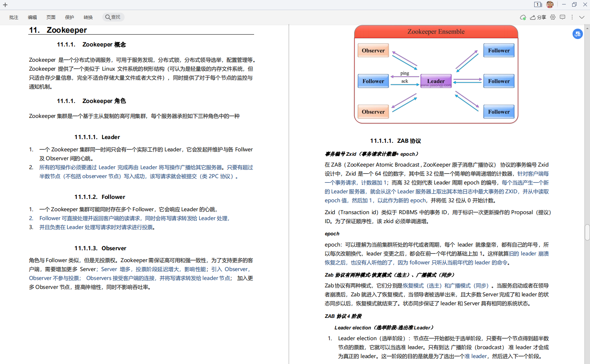Open the 页面 page menu

(x=51, y=17)
